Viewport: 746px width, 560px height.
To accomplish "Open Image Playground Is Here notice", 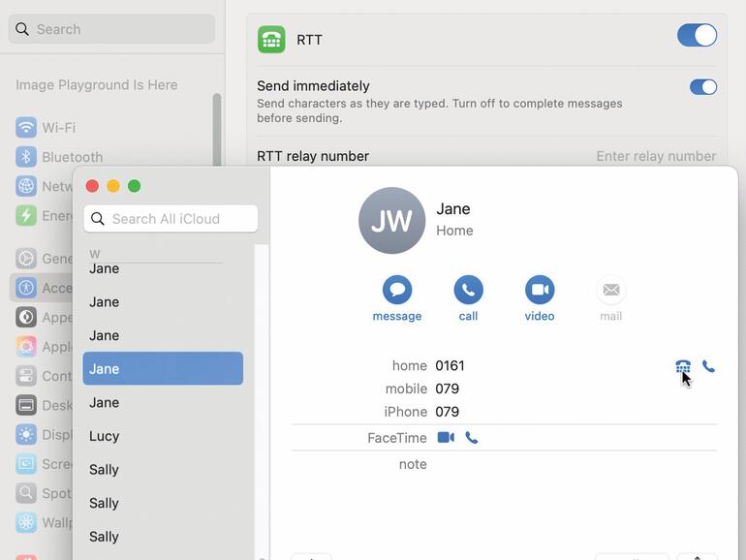I will (97, 84).
